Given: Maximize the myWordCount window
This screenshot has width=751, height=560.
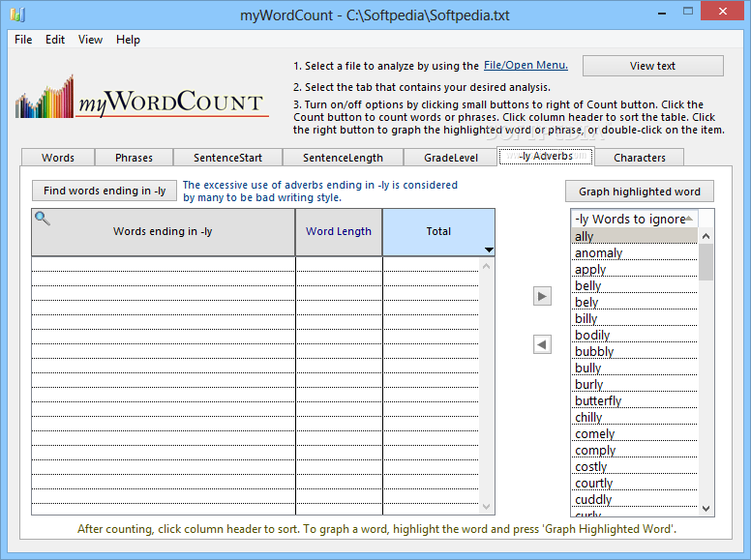Looking at the screenshot, I should [x=688, y=11].
